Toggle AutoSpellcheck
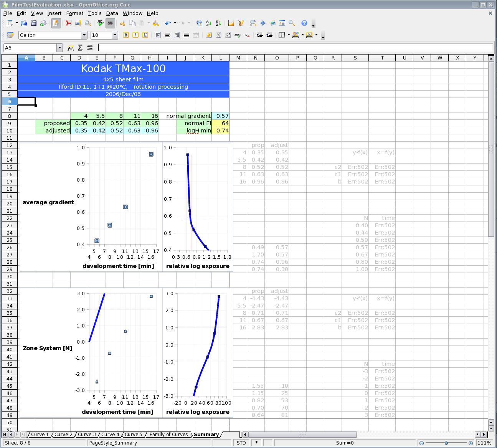 click(x=110, y=23)
